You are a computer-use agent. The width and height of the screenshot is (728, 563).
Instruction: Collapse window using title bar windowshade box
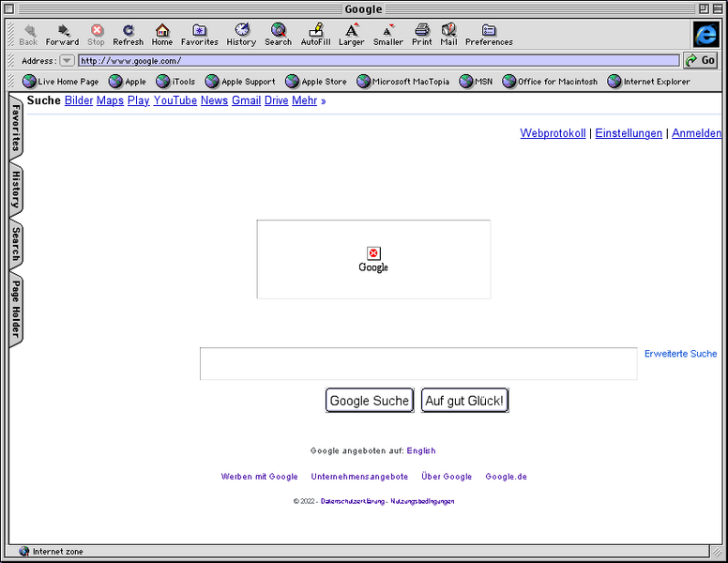coord(718,8)
